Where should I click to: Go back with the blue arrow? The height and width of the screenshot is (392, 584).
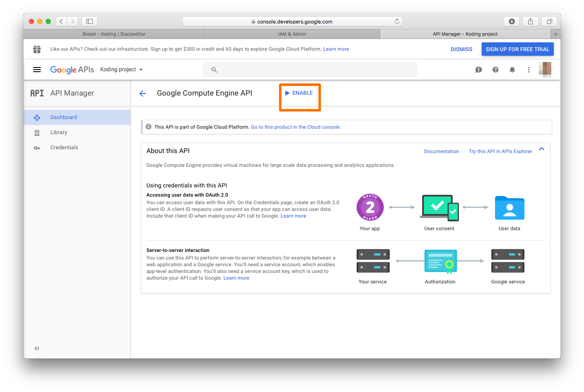click(143, 93)
